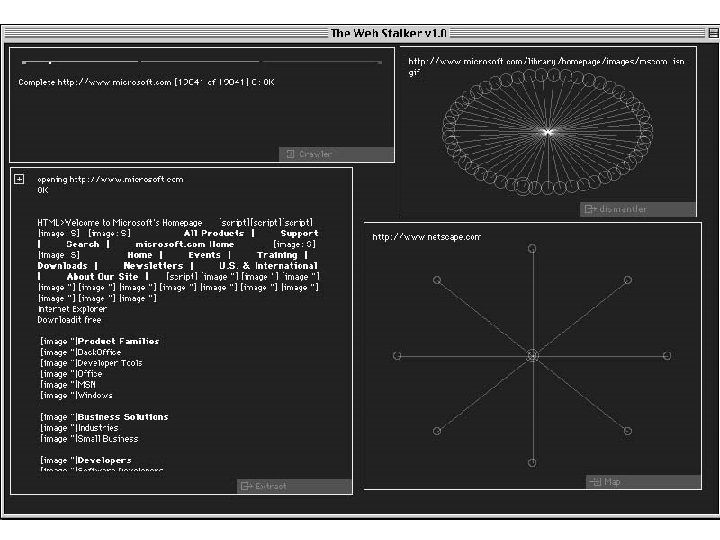Click the Developer Tools line

(x=110, y=363)
